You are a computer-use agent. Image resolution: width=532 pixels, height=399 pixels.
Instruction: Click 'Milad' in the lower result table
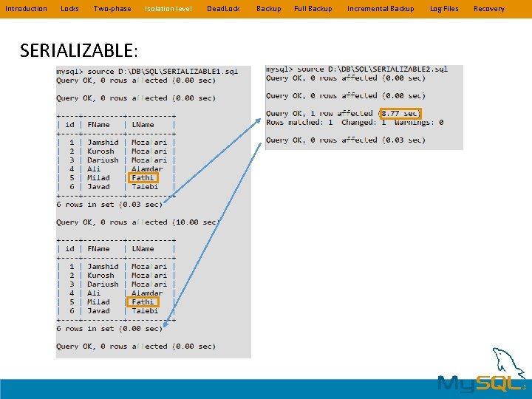(x=98, y=302)
